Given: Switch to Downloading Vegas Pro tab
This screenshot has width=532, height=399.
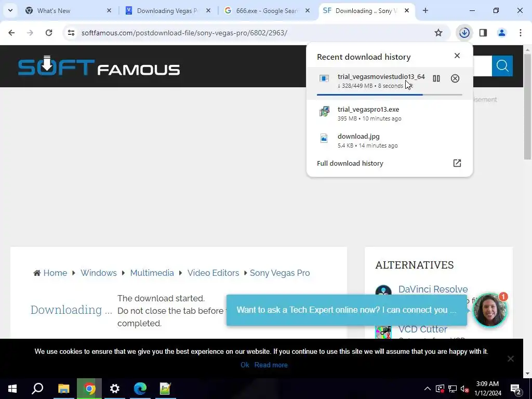Looking at the screenshot, I should pos(167,11).
